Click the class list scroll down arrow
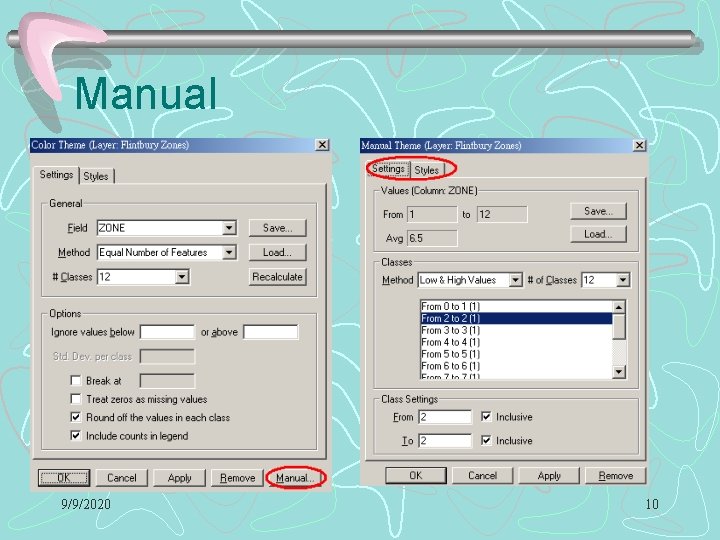 pyautogui.click(x=619, y=371)
